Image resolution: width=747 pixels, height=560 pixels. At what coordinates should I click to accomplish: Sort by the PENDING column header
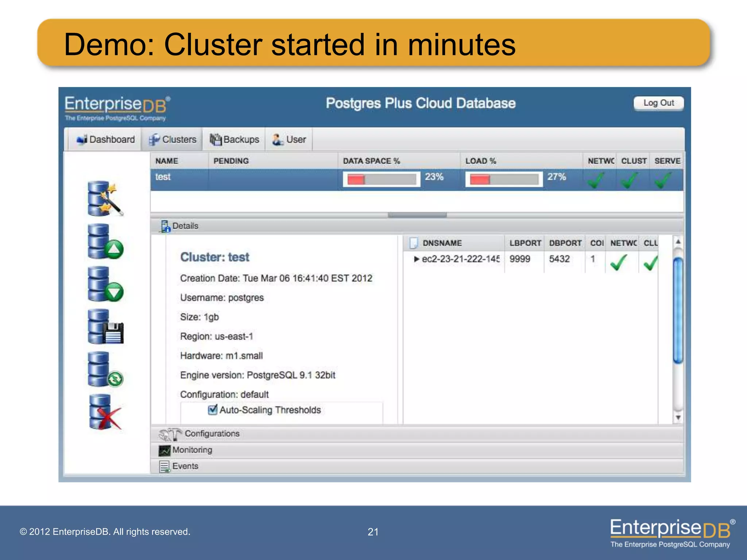(x=273, y=161)
